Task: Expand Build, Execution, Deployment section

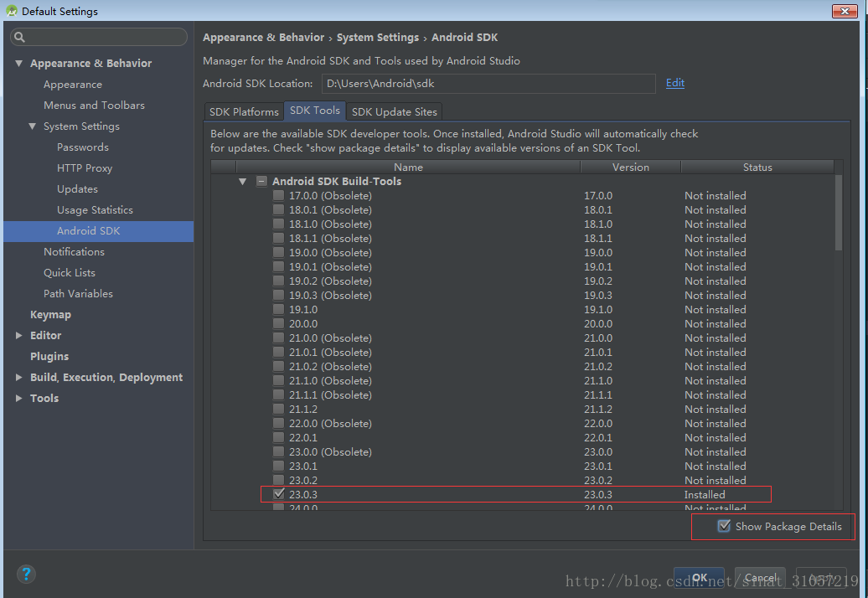Action: (19, 378)
